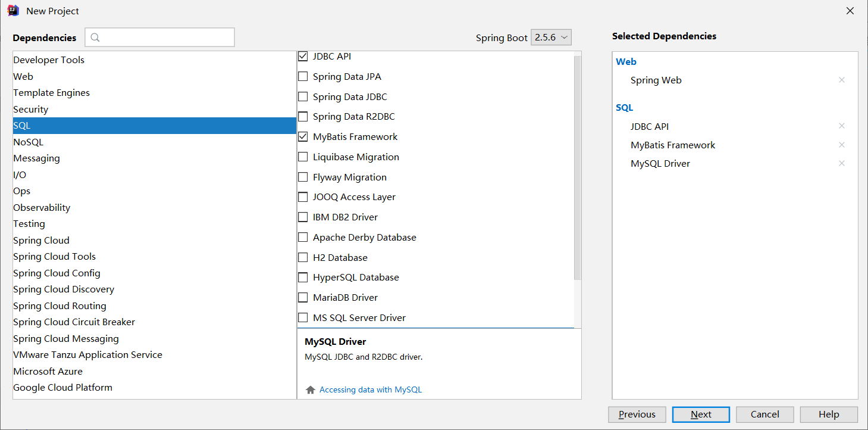Enable the H2 Database dependency
Screen dimensions: 868x430
point(303,257)
